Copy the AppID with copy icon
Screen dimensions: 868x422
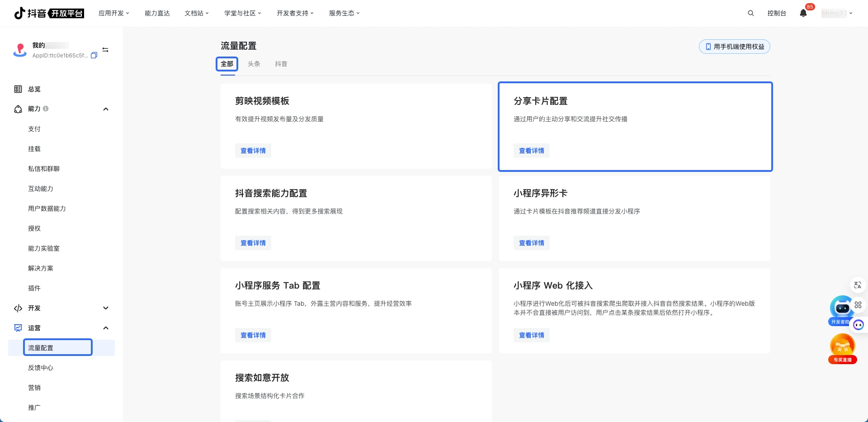94,56
